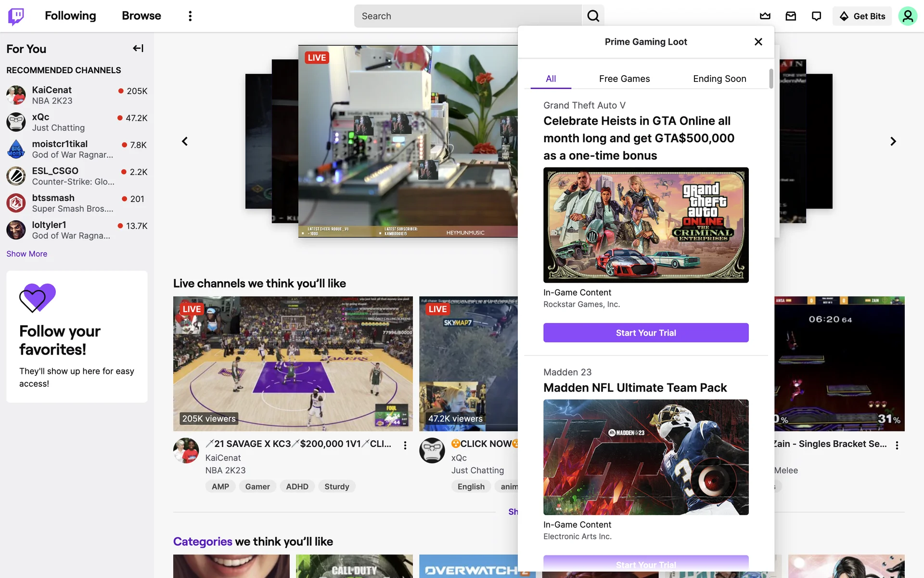
Task: Go to next carousel stream
Action: click(x=893, y=141)
